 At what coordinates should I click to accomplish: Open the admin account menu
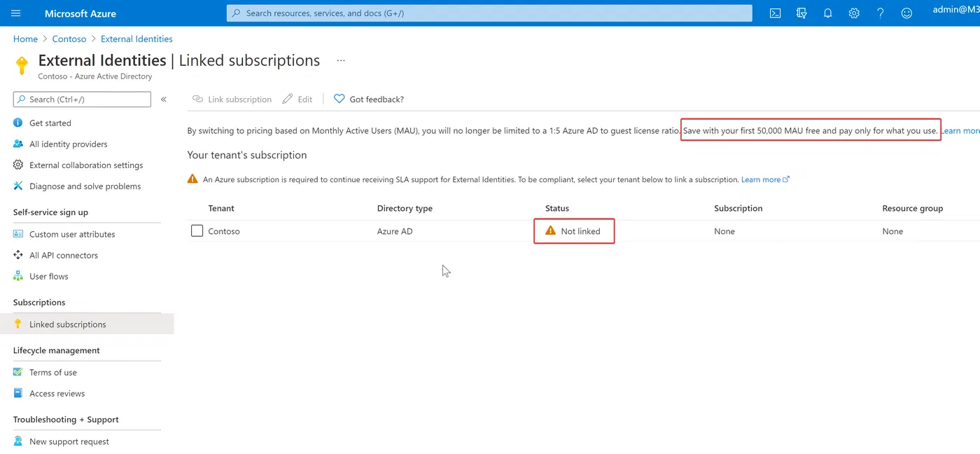tap(956, 10)
